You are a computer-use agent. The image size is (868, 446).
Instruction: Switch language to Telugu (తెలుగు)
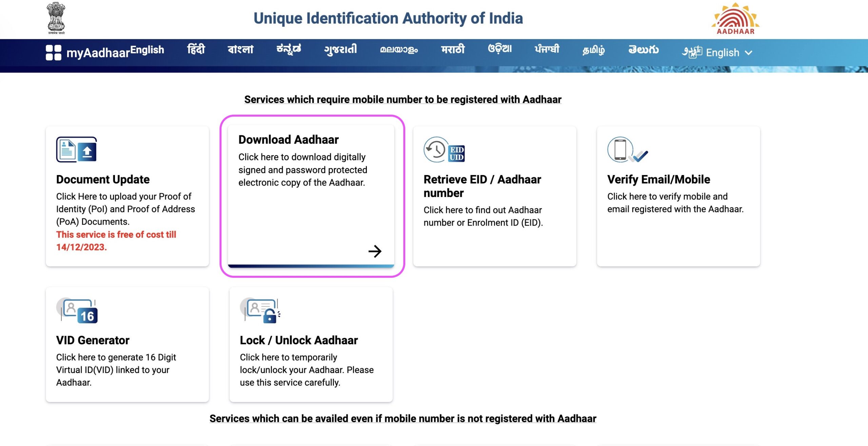643,50
